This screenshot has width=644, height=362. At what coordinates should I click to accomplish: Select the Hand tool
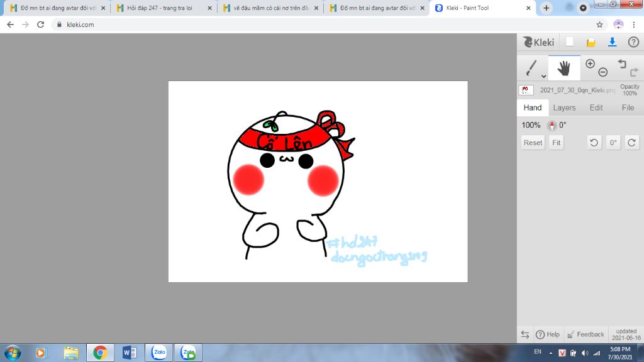pos(564,68)
